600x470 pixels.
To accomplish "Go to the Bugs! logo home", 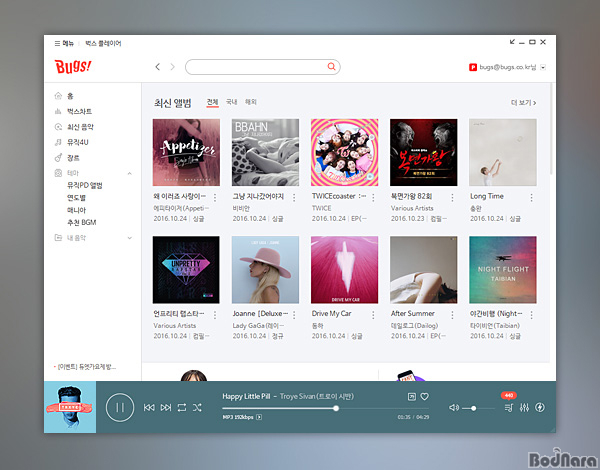I will (73, 67).
